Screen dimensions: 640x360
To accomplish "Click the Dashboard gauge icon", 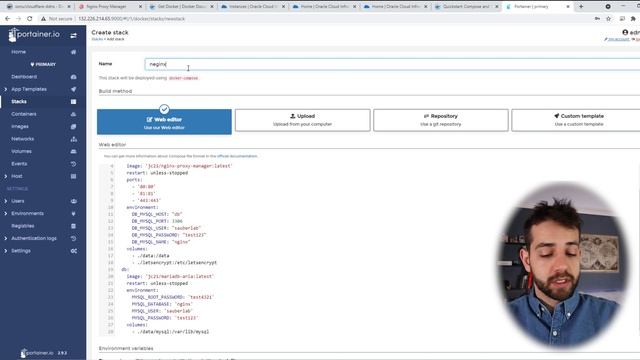I will tap(73, 77).
